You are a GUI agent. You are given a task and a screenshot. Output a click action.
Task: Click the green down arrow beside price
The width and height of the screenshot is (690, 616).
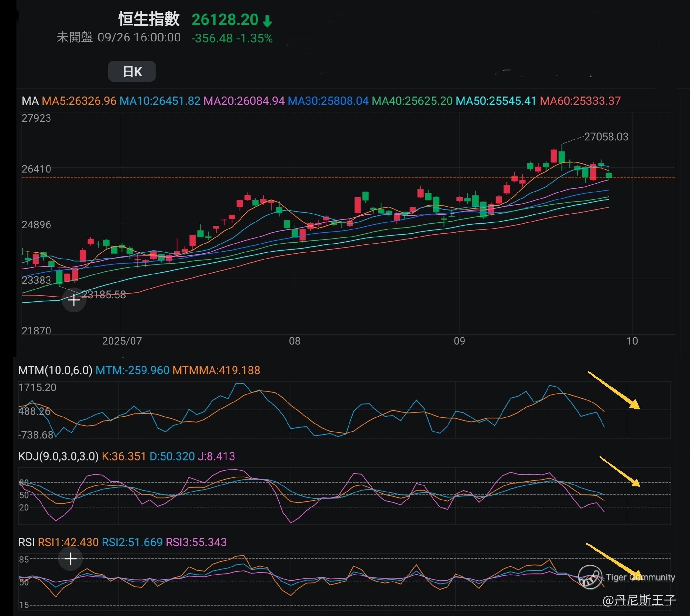[x=267, y=21]
